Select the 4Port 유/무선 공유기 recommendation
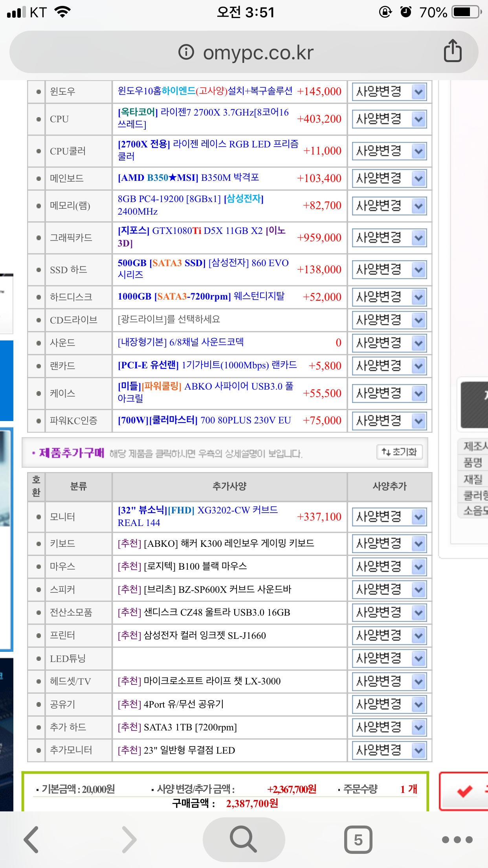488x868 pixels. tap(171, 704)
